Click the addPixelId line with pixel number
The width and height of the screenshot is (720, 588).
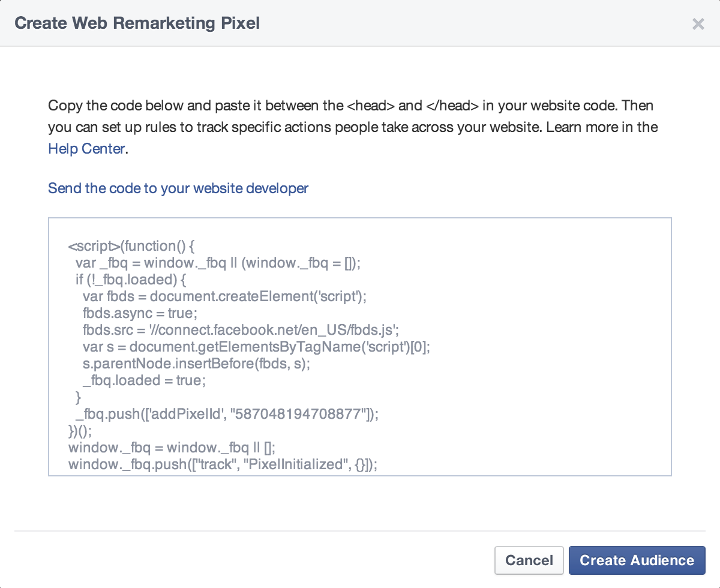227,414
